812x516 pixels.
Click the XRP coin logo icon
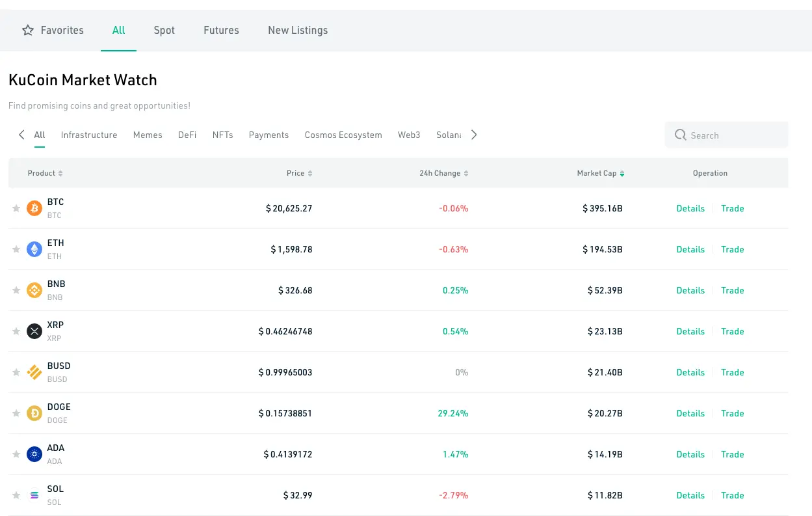coord(34,331)
